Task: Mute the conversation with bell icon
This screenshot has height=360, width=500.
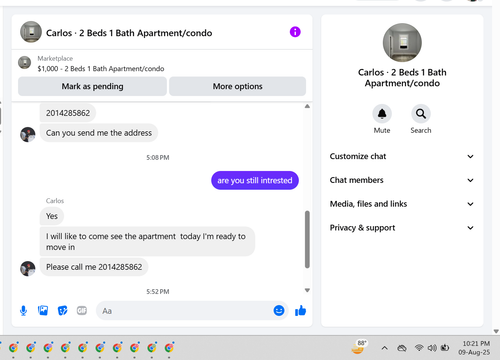Action: click(382, 114)
